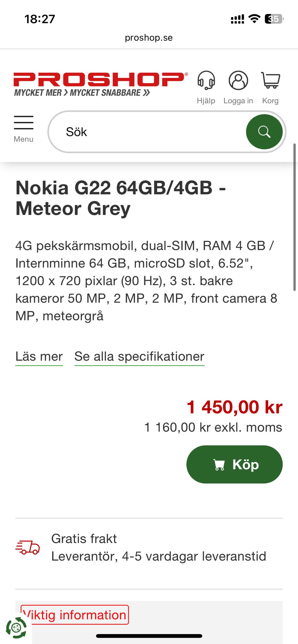Tap the Wi-Fi icon in status bar
The image size is (298, 644).
pos(255,19)
